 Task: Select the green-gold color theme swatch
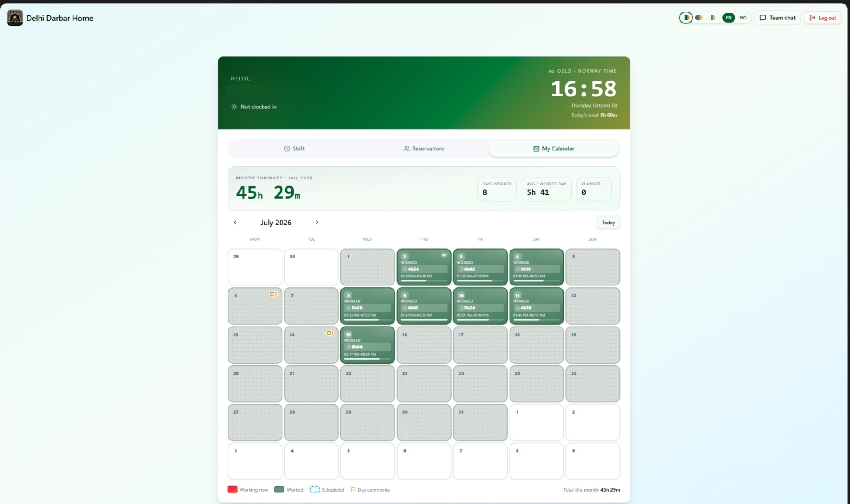(x=686, y=18)
